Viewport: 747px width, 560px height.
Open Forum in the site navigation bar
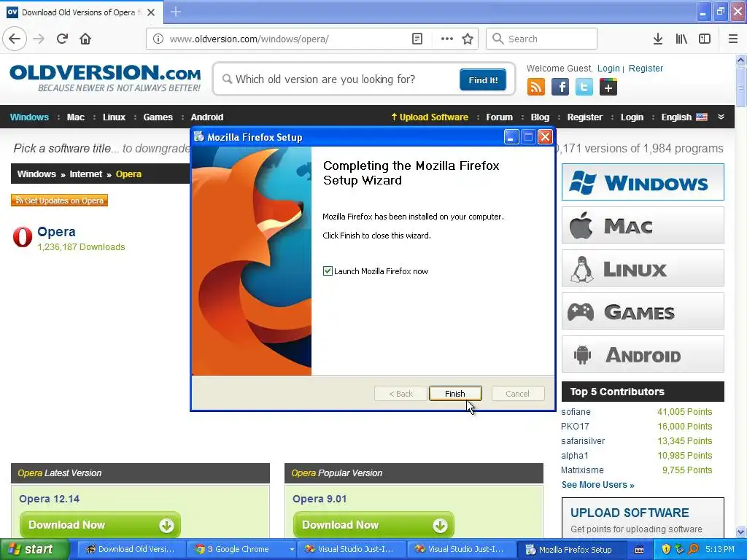coord(499,117)
